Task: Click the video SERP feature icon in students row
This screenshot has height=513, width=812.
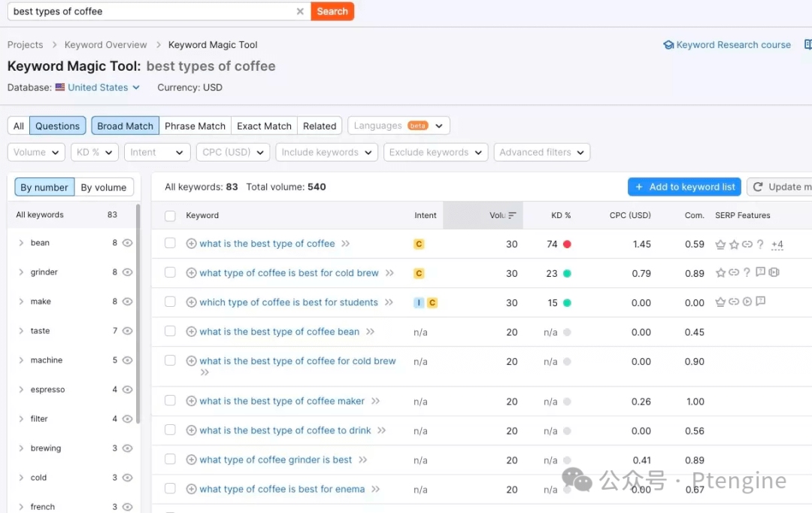Action: click(x=747, y=302)
